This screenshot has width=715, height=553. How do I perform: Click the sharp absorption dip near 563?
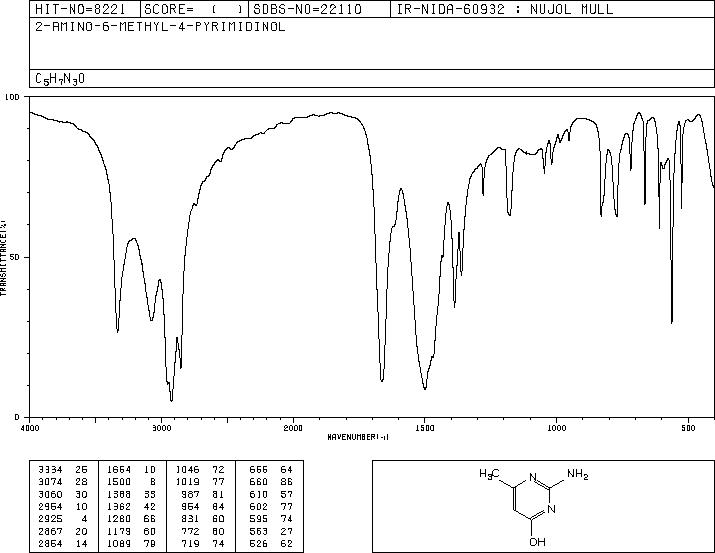(672, 322)
